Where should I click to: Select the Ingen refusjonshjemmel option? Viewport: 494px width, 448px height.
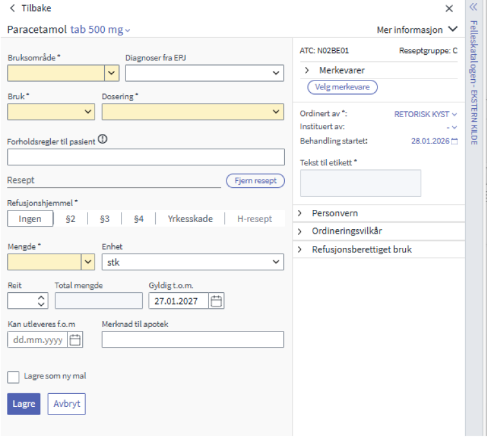coord(30,219)
